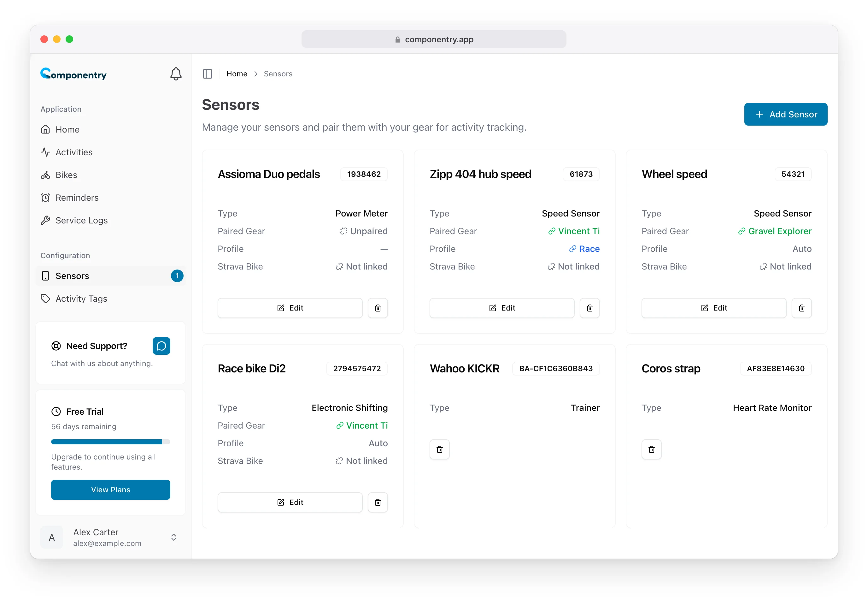Open Bikes in the sidebar
The image size is (868, 599).
pos(111,175)
